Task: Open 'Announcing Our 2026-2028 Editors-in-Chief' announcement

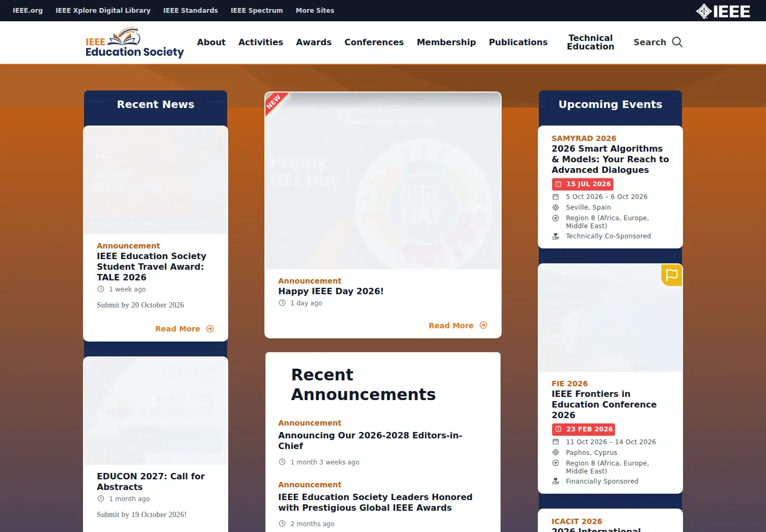Action: pos(370,440)
